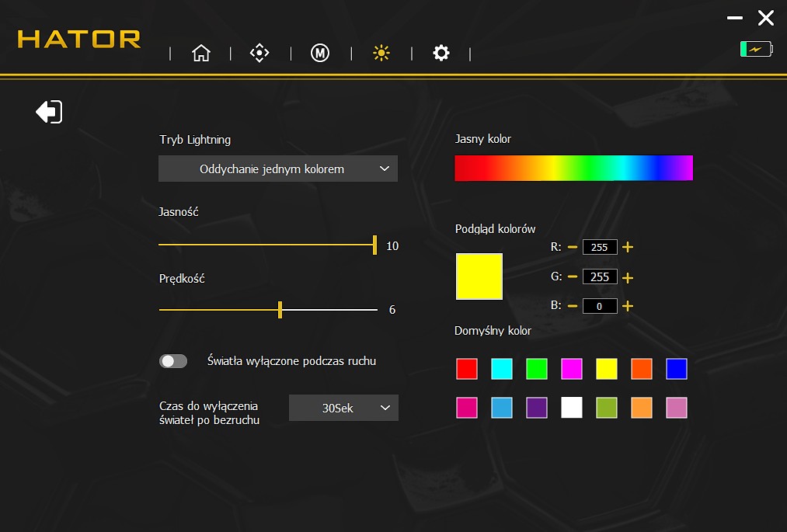The height and width of the screenshot is (532, 787).
Task: Decrease the B value with minus button
Action: click(x=573, y=305)
